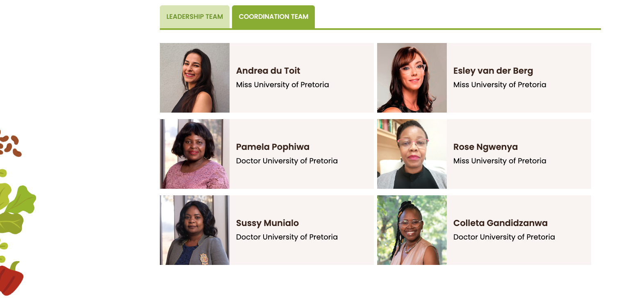Select the Doctor subtitle under Pamela Pophiwa
The image size is (644, 303).
287,161
